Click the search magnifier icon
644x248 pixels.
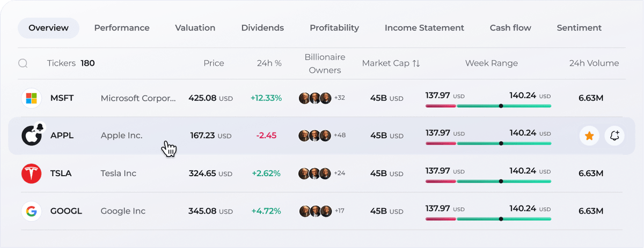pos(23,63)
